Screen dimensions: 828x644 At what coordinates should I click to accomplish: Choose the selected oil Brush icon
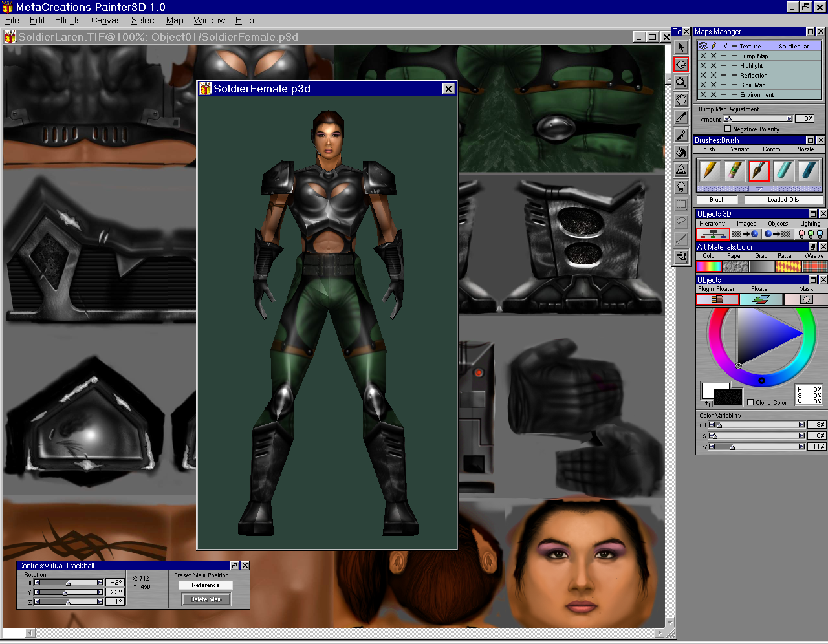point(759,171)
